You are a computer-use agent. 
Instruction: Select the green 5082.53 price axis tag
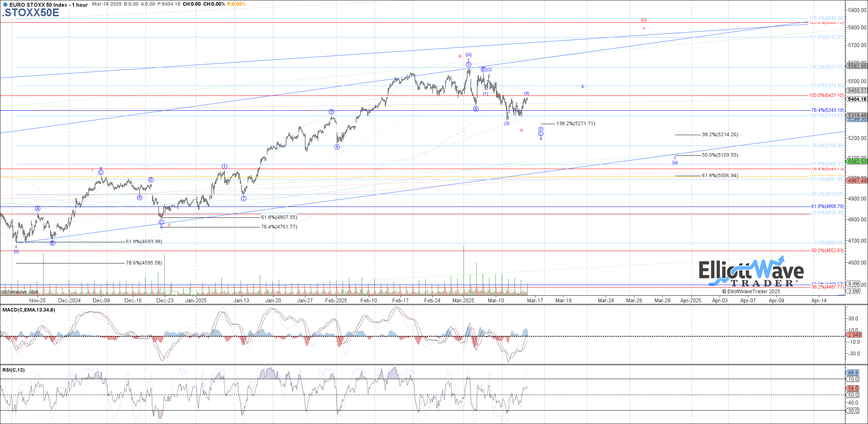[x=857, y=162]
